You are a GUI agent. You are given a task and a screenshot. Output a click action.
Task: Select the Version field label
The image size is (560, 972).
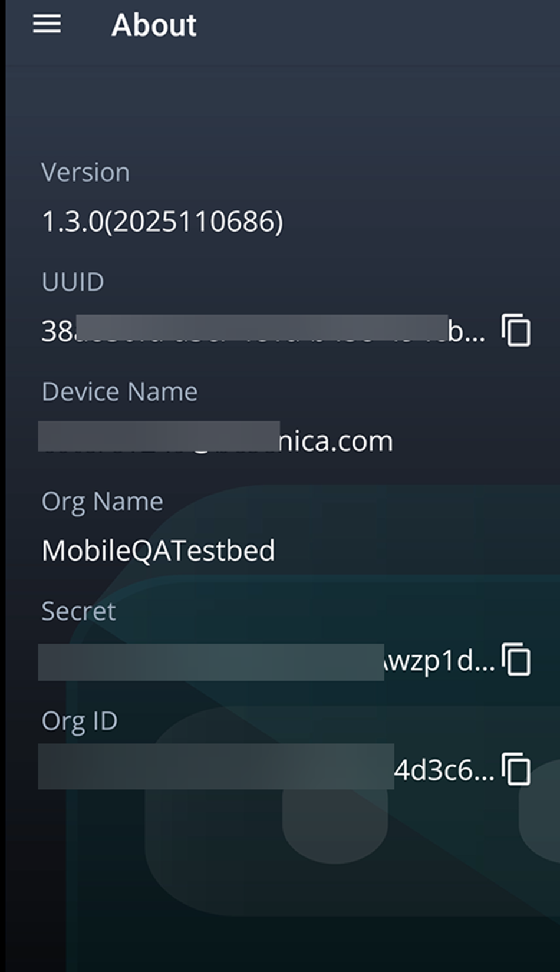coord(85,173)
